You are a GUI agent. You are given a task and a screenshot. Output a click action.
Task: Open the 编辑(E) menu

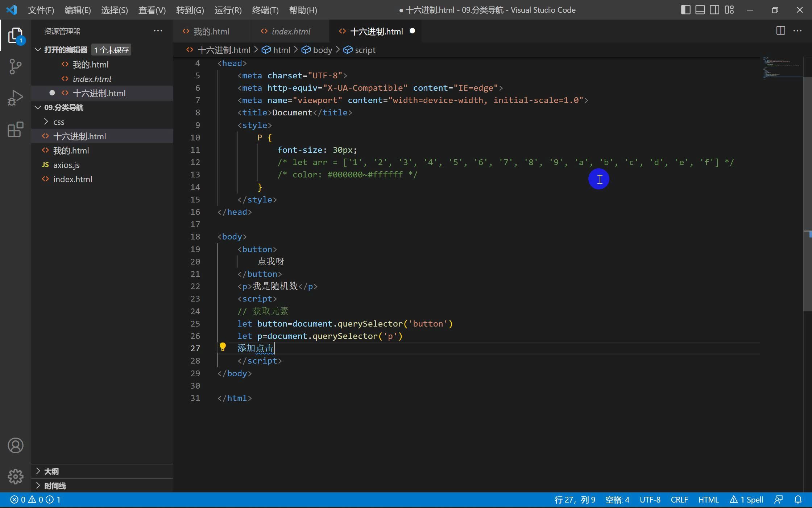pyautogui.click(x=78, y=10)
